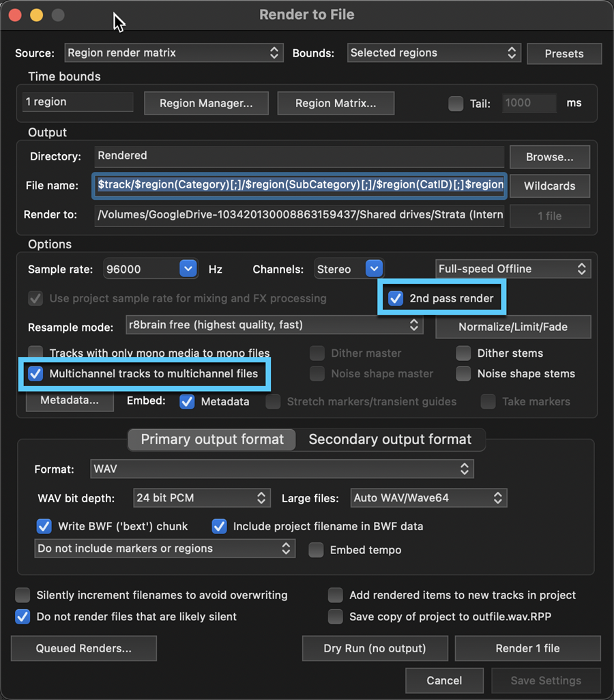Open the Full-speed Offline render speed selector

[513, 269]
